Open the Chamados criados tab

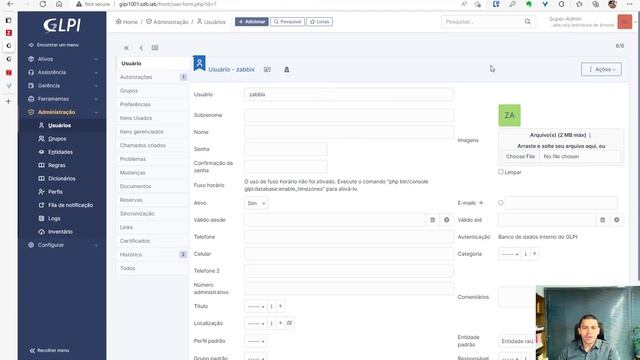[x=152, y=145]
